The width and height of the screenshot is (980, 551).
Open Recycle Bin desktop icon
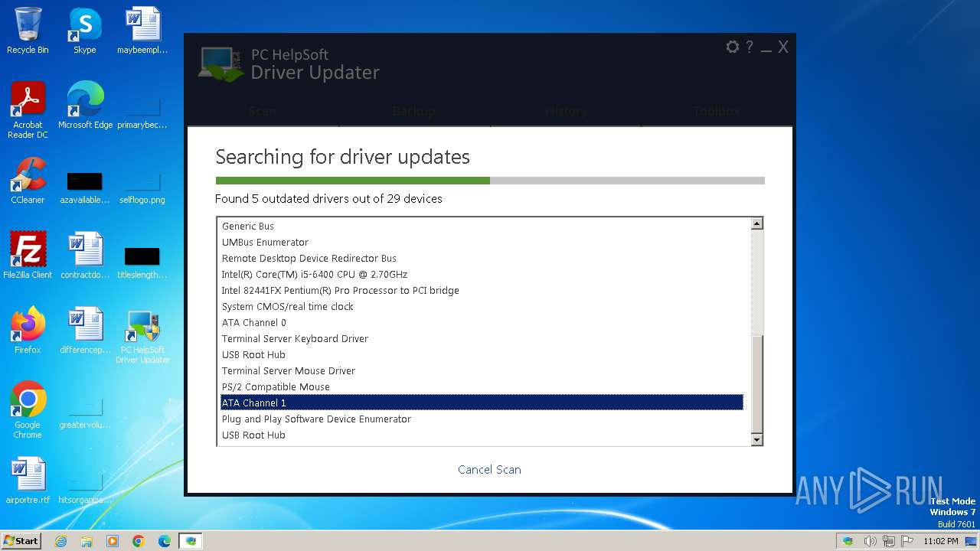pos(28,31)
